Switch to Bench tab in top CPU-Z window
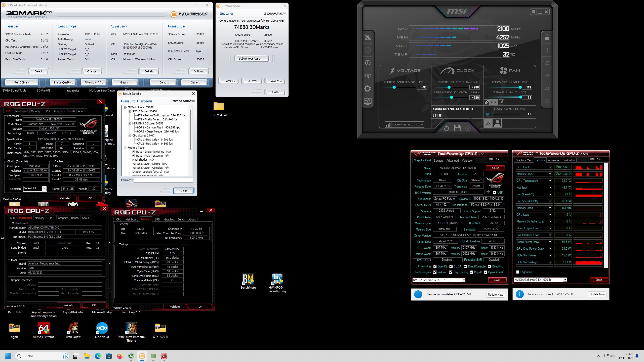The width and height of the screenshot is (644, 362). pyautogui.click(x=71, y=111)
